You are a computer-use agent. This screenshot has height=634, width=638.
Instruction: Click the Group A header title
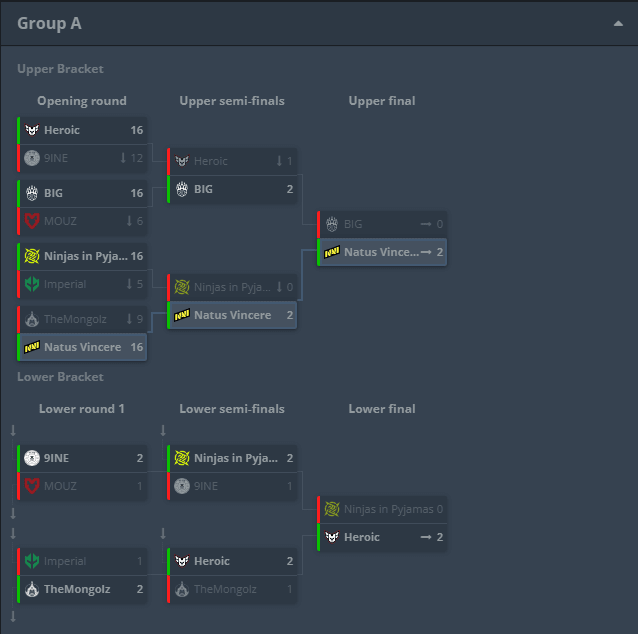pyautogui.click(x=49, y=24)
